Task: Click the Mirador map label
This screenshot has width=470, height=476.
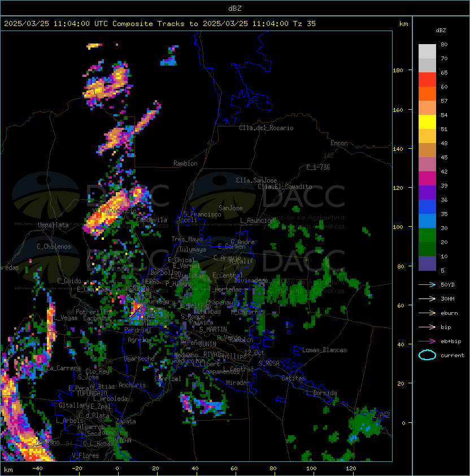Action: (x=238, y=383)
